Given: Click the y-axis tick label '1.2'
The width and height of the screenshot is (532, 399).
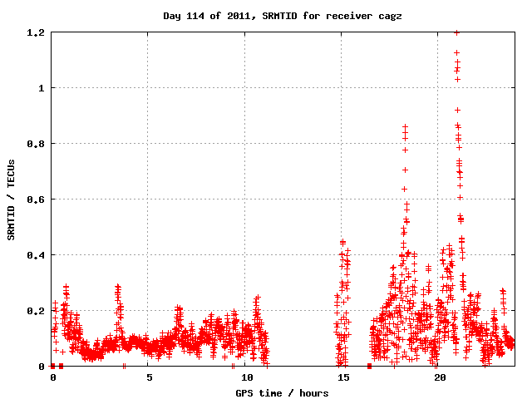Looking at the screenshot, I should click(34, 32).
